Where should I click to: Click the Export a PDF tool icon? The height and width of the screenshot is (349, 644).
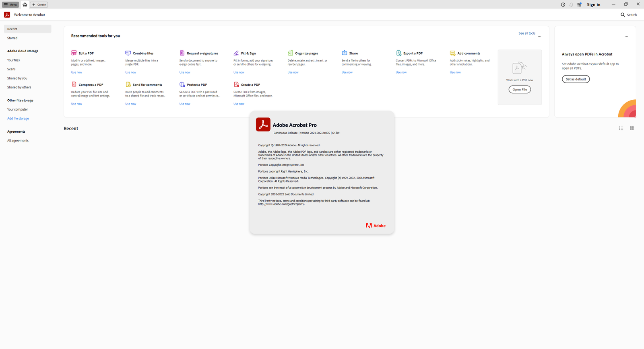[x=398, y=53]
